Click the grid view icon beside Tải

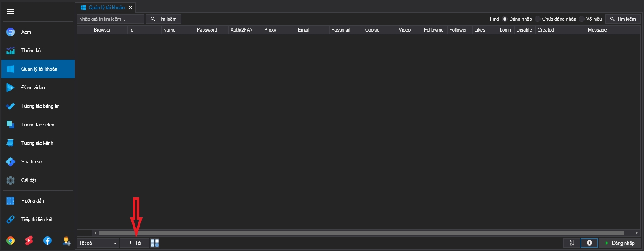click(155, 243)
